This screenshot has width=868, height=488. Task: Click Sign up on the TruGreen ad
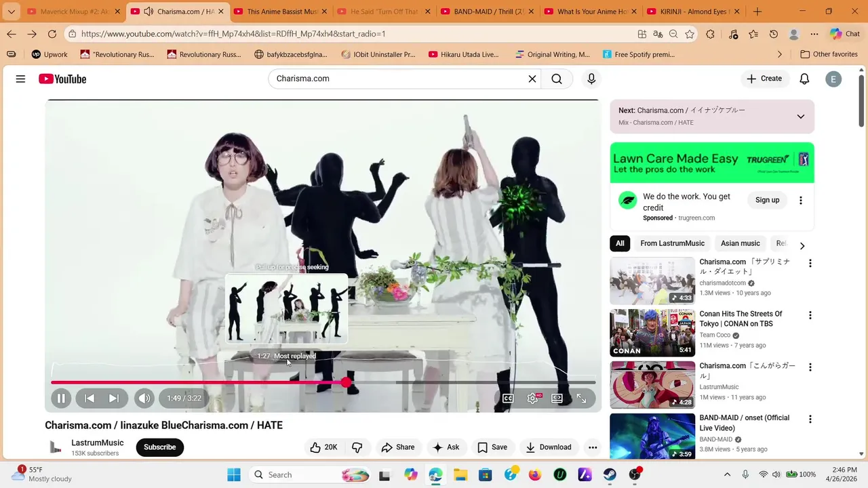coord(768,200)
